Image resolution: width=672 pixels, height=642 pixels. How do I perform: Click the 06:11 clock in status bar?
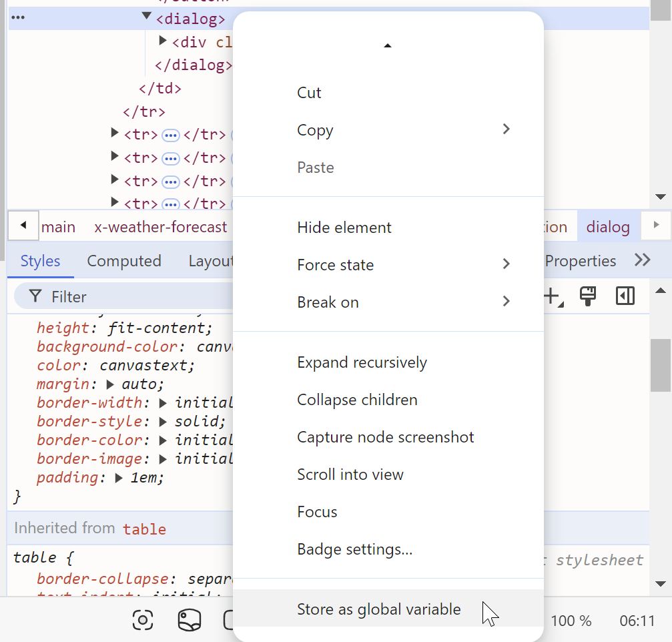tap(637, 620)
